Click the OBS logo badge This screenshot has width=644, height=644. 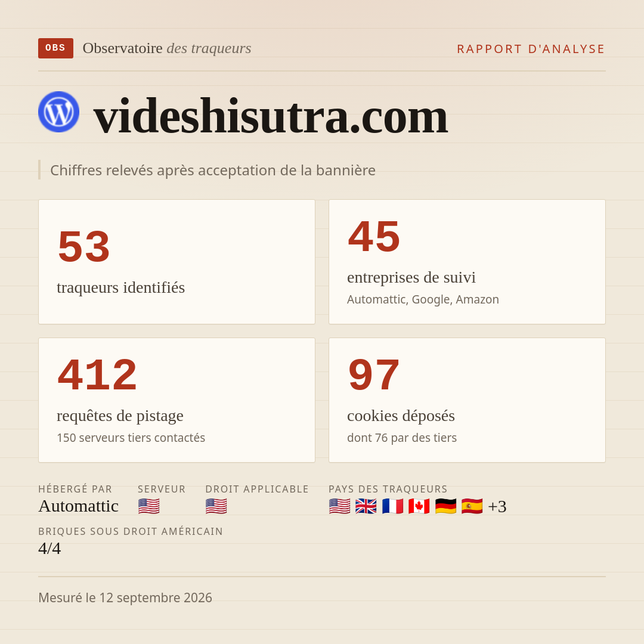pos(55,48)
